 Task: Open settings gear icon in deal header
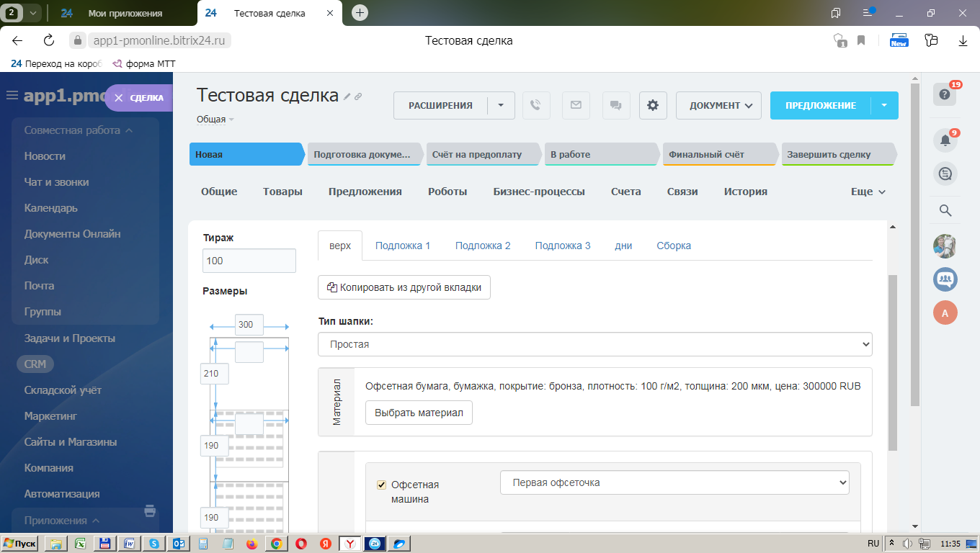pos(653,105)
